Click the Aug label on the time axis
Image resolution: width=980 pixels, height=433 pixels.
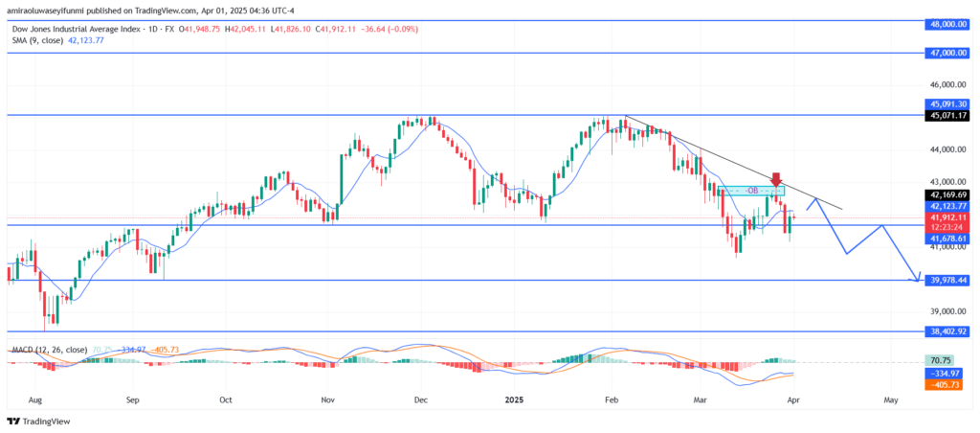(34, 399)
